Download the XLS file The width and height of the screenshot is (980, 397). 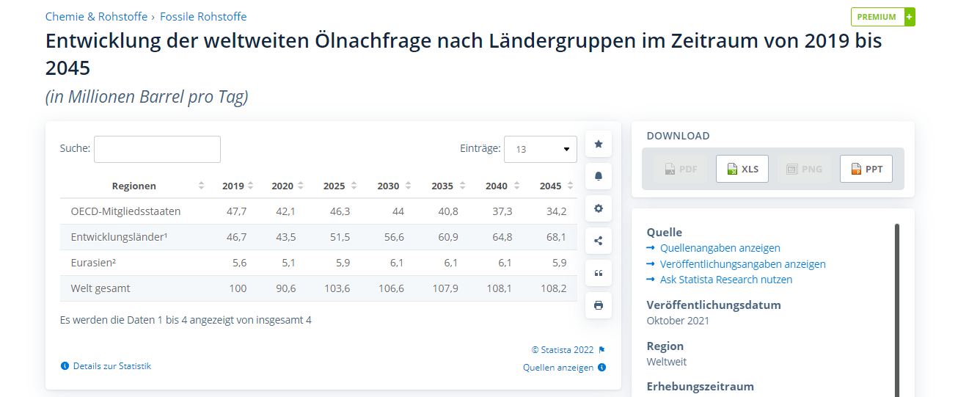742,169
